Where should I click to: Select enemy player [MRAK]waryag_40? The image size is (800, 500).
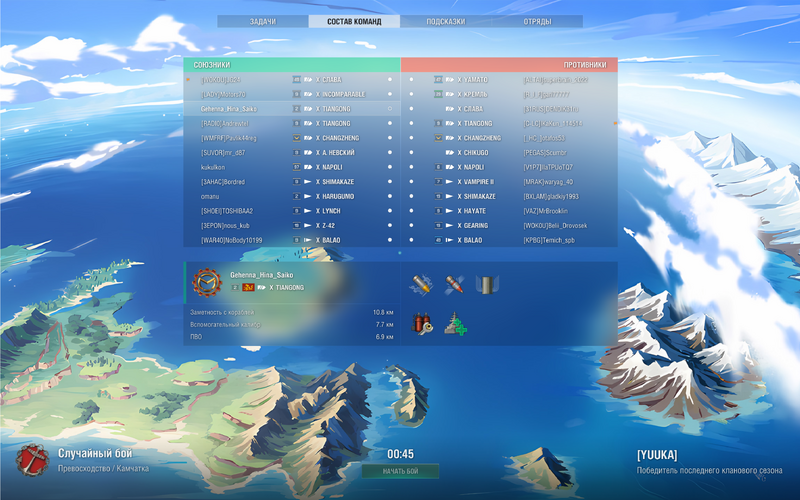coord(548,182)
